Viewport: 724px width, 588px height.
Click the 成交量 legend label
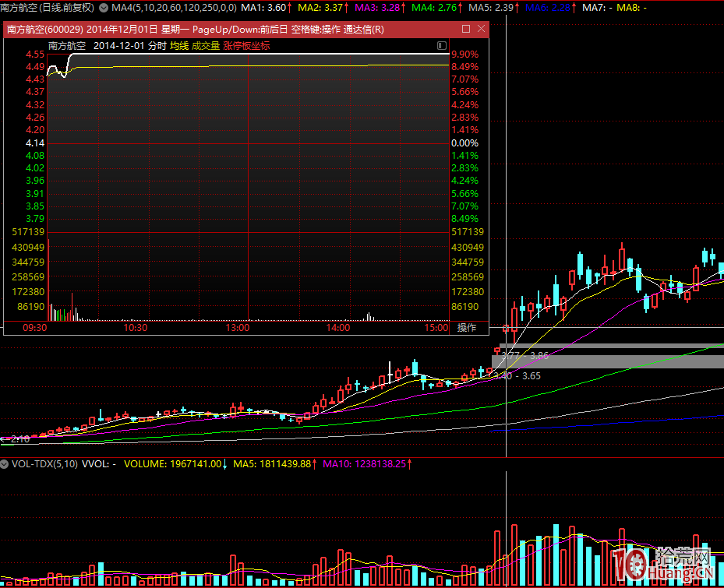click(x=206, y=46)
